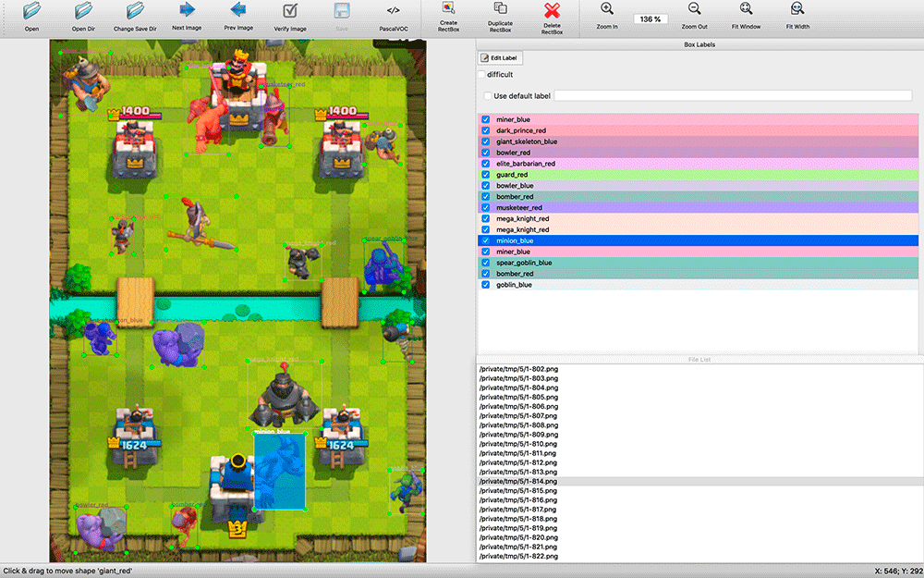Open file /private/tmp/5/1-821.png
Image resolution: width=924 pixels, height=578 pixels.
click(x=518, y=547)
